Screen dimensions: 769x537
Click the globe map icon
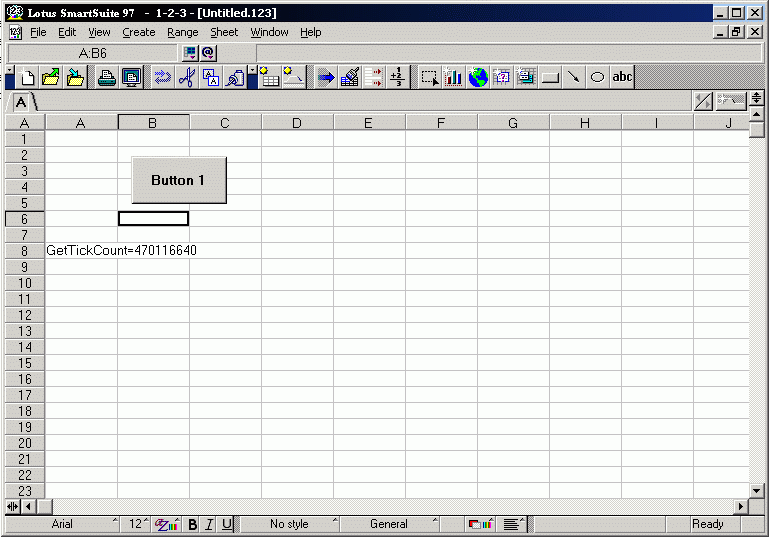click(x=478, y=77)
